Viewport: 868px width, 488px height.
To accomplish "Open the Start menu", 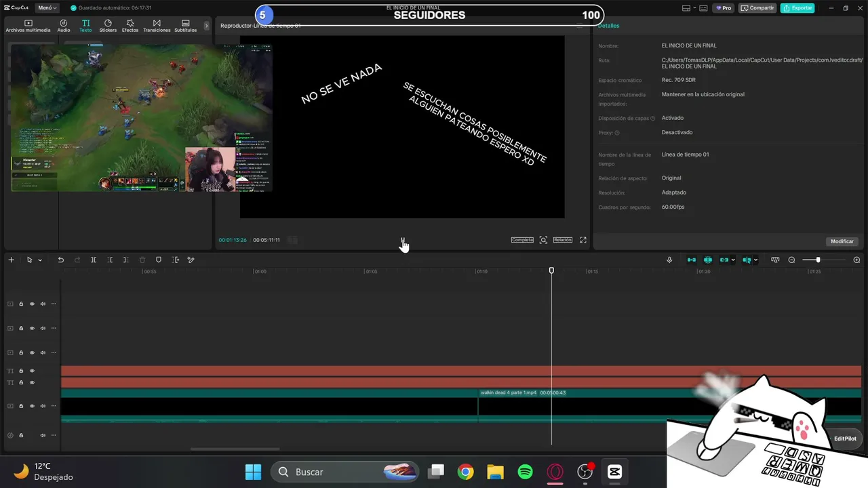I will (253, 472).
